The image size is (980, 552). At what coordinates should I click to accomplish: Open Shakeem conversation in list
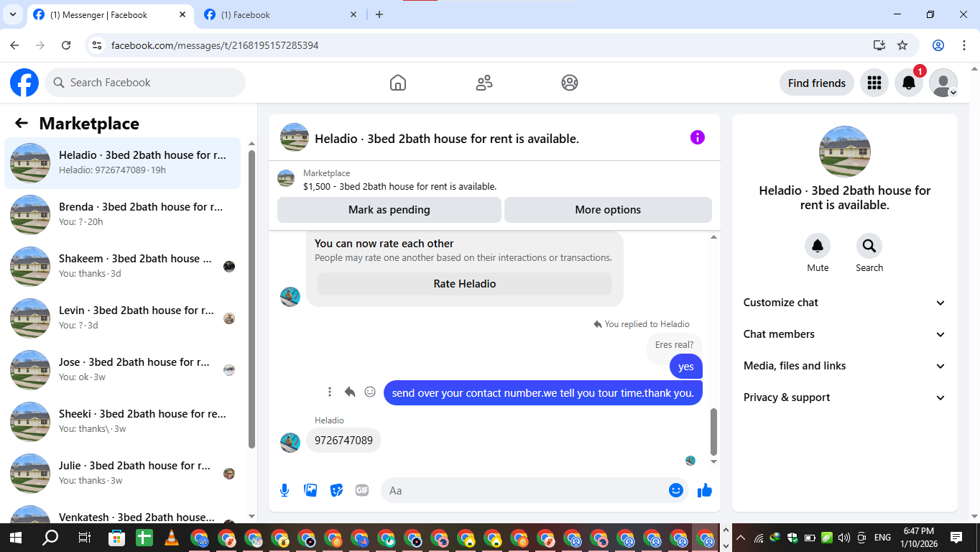pos(123,267)
